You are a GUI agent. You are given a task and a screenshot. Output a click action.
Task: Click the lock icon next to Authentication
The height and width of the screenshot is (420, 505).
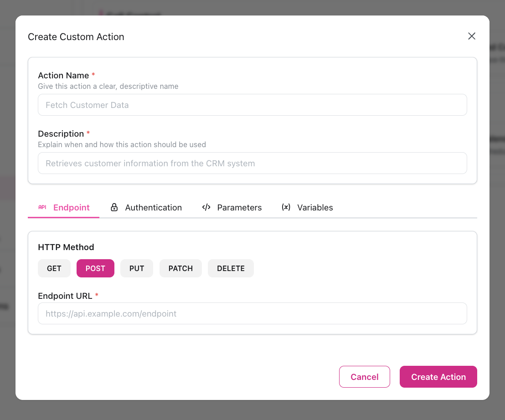(114, 207)
